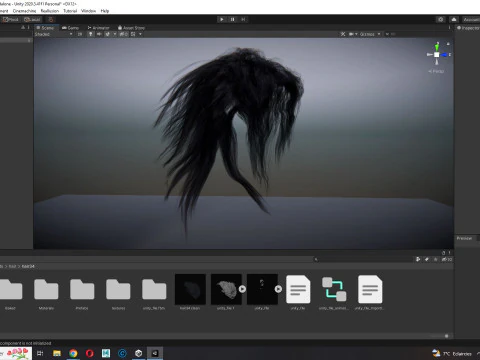Click the center cube of orientation gizmo
480x360 pixels.
(437, 55)
